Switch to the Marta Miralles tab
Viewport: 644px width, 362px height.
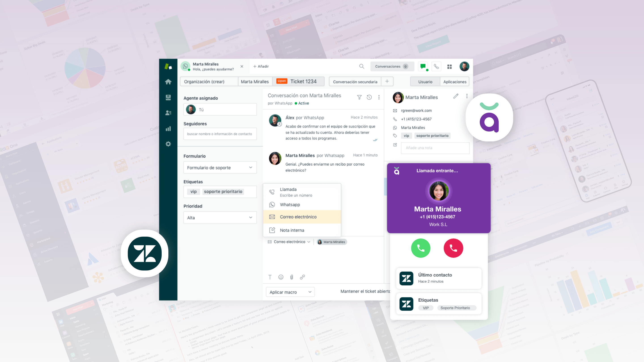[x=255, y=82]
